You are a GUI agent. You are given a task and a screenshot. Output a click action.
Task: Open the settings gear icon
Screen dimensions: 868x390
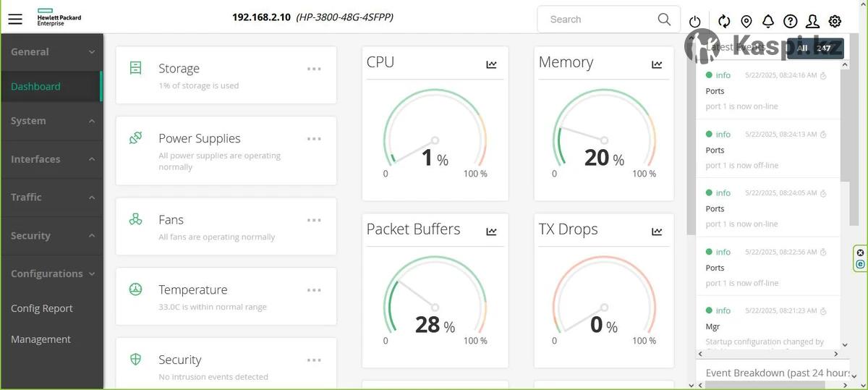[835, 21]
